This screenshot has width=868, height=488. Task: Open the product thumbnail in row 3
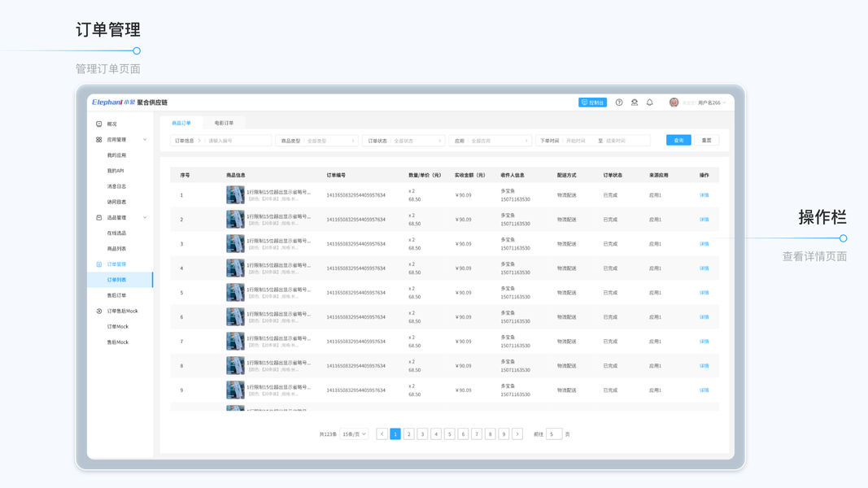coord(235,243)
